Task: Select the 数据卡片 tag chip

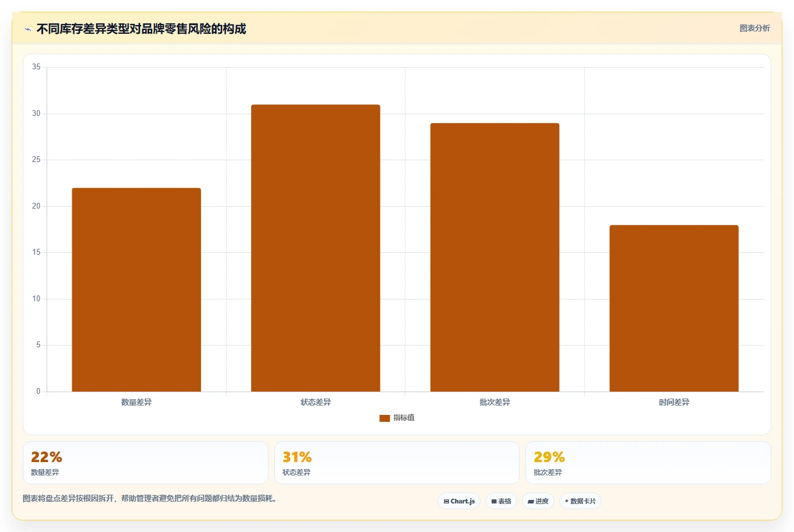Action: (580, 501)
